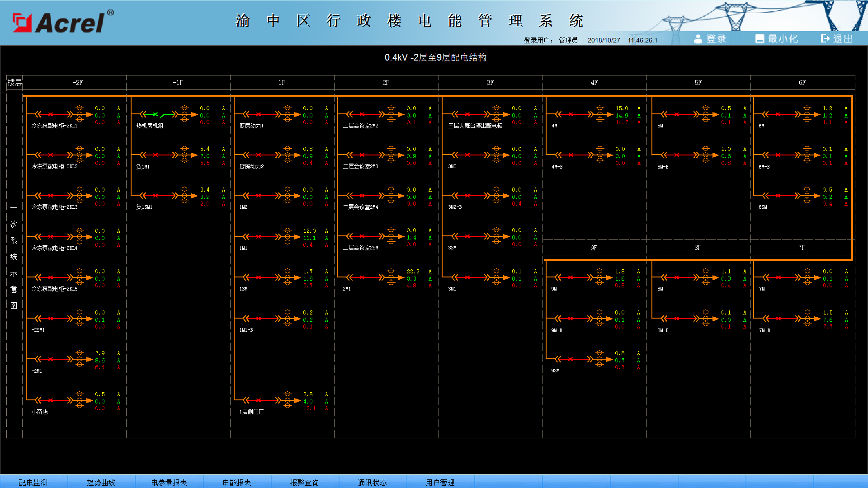Viewport: 868px width, 488px height.
Task: Click the 管理员 user name text
Action: click(x=568, y=41)
